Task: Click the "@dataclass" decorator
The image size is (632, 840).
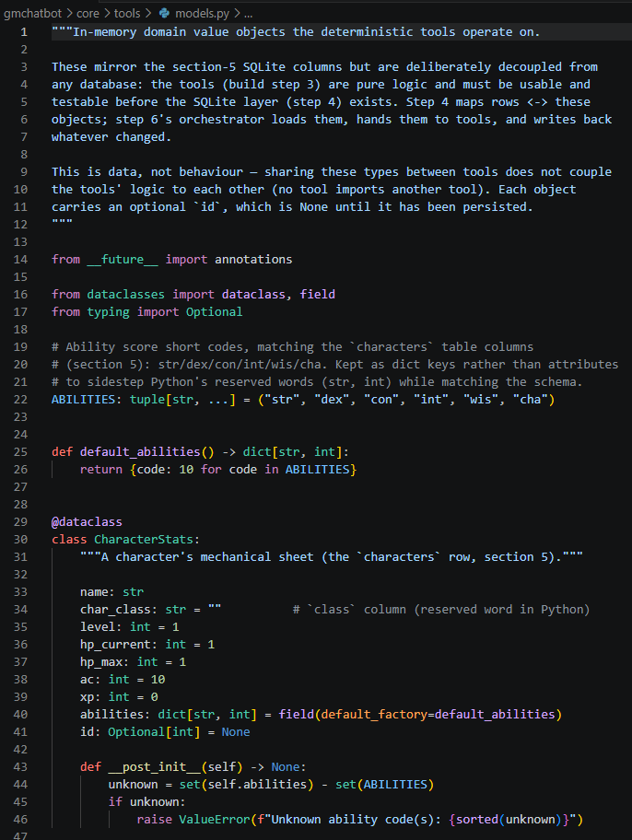Action: [87, 522]
